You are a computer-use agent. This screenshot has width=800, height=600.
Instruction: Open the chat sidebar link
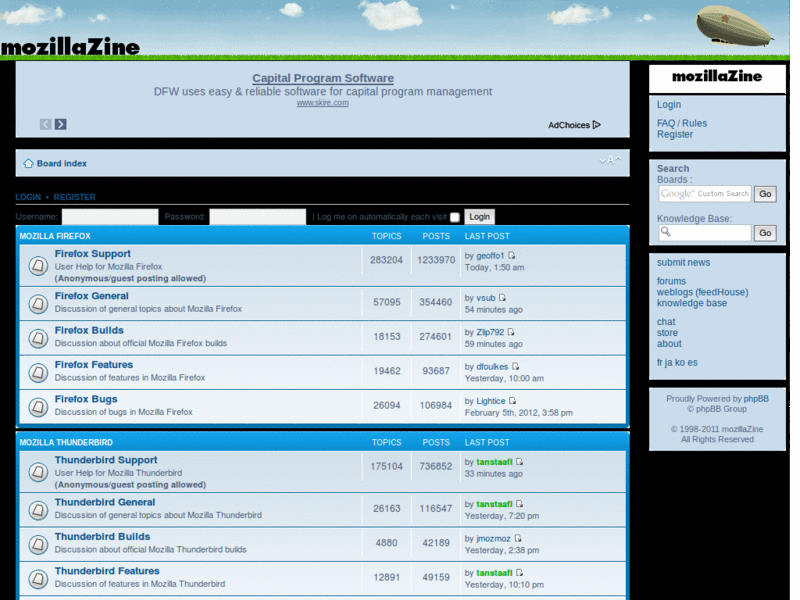pos(666,322)
